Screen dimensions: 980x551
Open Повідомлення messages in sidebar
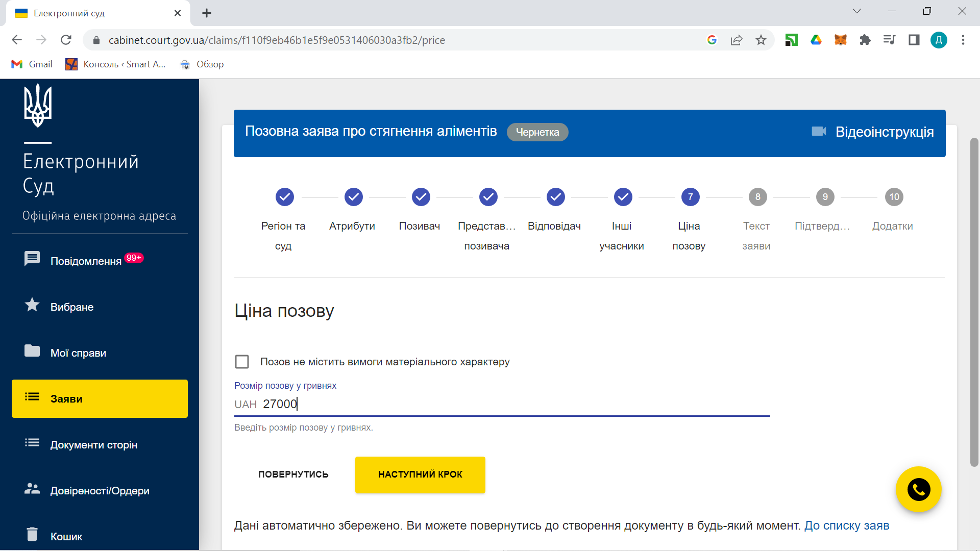coord(86,261)
